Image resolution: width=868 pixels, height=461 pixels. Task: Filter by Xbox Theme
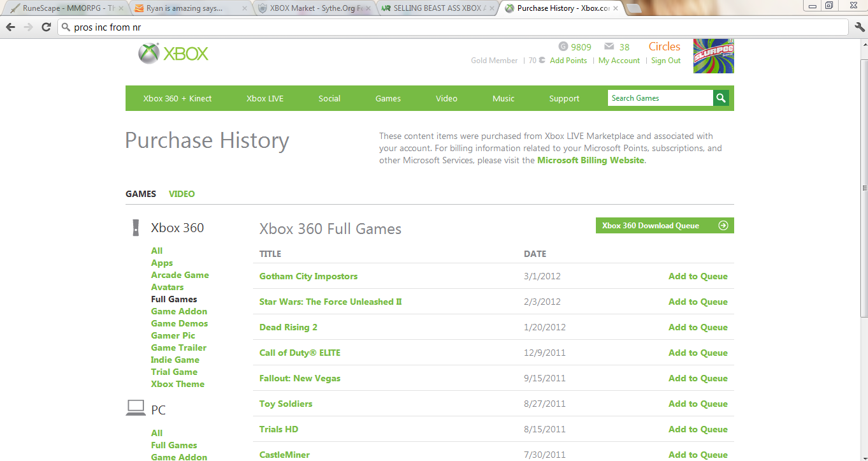point(178,384)
